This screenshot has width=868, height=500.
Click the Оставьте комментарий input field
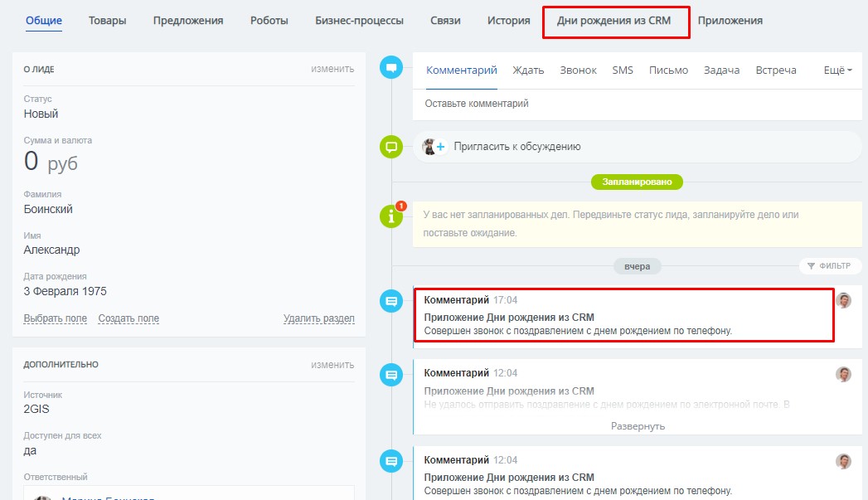pos(638,104)
